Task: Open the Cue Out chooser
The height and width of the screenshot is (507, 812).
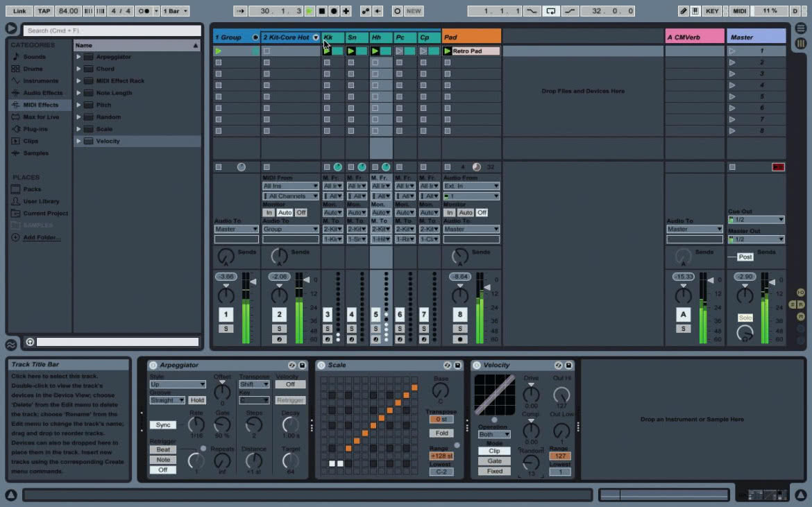Action: coord(756,219)
